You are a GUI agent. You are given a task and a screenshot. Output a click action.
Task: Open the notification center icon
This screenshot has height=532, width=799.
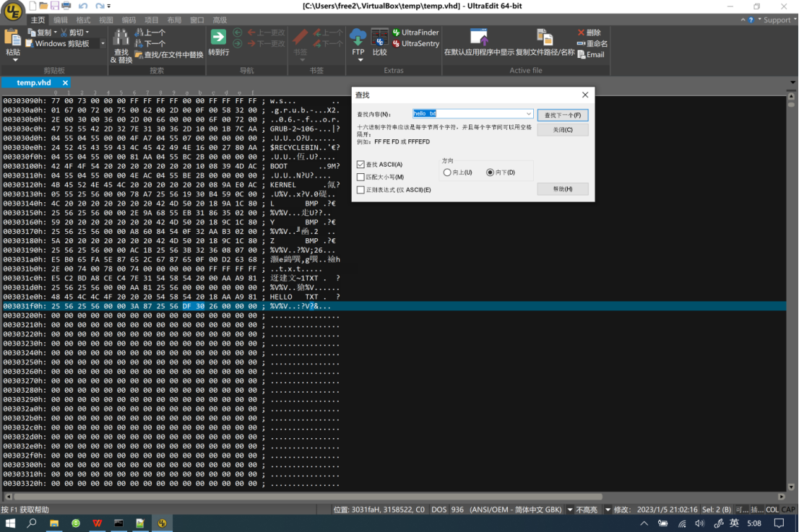click(x=779, y=523)
